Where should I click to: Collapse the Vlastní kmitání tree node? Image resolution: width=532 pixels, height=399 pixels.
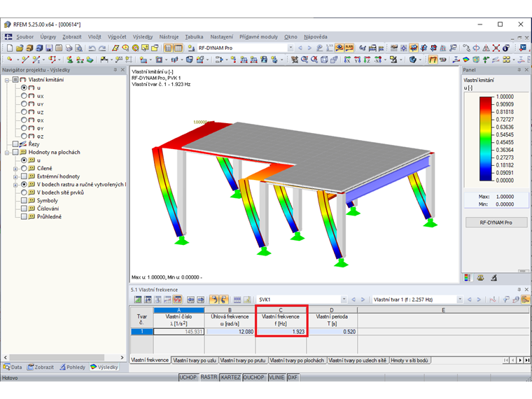pyautogui.click(x=7, y=80)
